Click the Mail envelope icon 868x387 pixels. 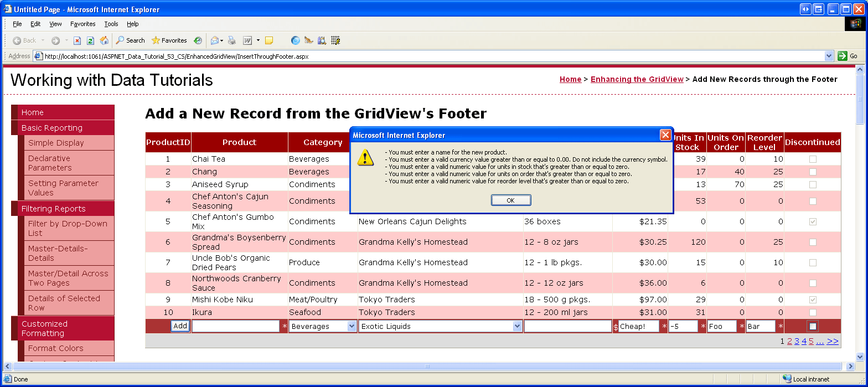[x=214, y=40]
